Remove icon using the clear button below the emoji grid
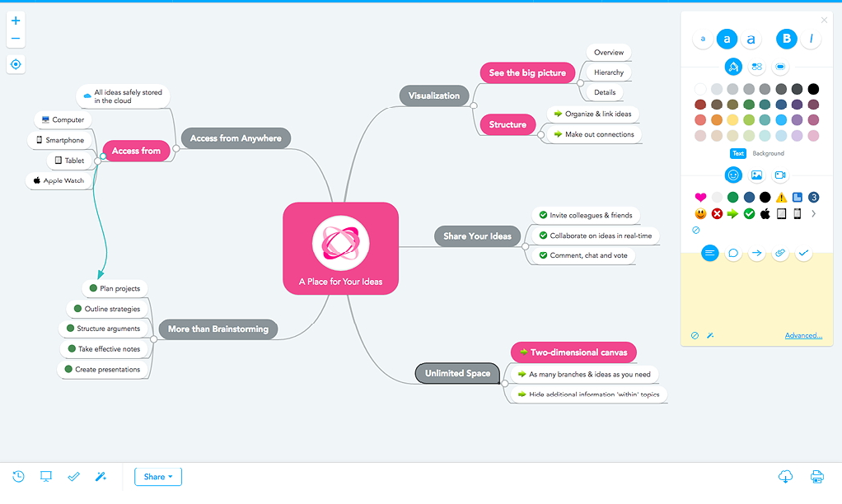 (696, 231)
